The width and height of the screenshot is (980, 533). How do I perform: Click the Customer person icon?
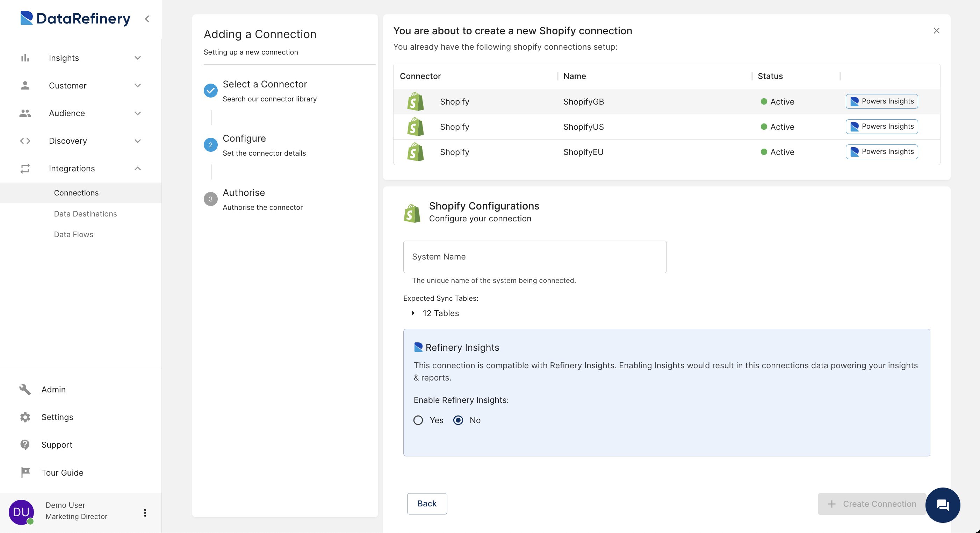25,85
